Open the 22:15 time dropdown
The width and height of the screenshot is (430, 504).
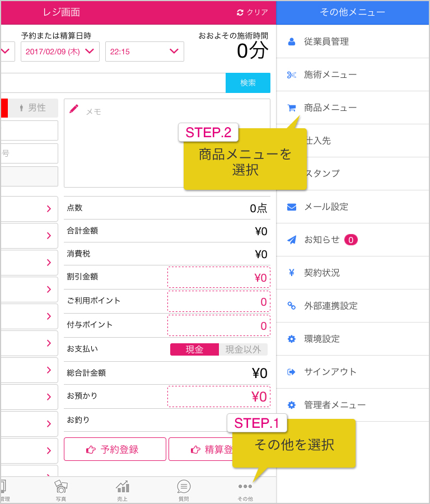144,52
